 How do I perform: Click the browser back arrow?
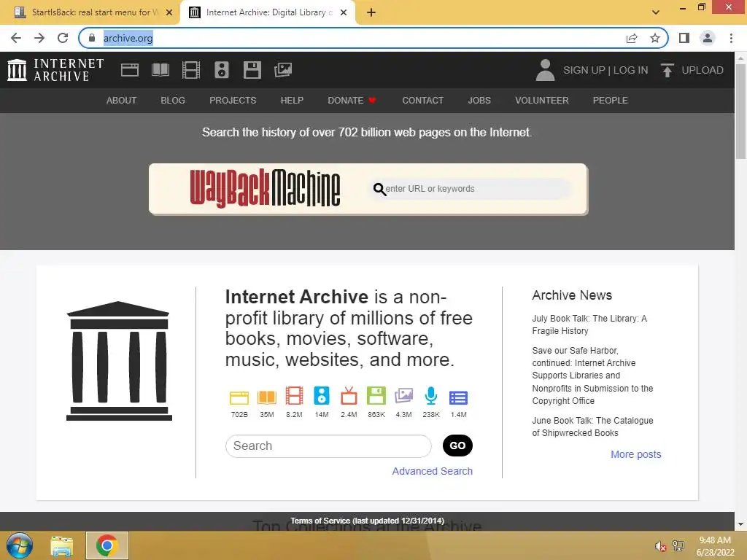tap(16, 38)
